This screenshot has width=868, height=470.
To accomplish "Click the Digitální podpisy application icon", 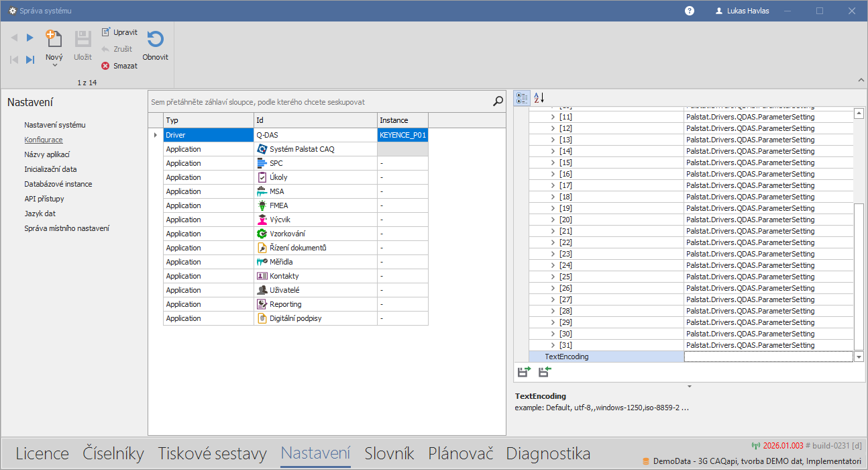I will (x=263, y=318).
